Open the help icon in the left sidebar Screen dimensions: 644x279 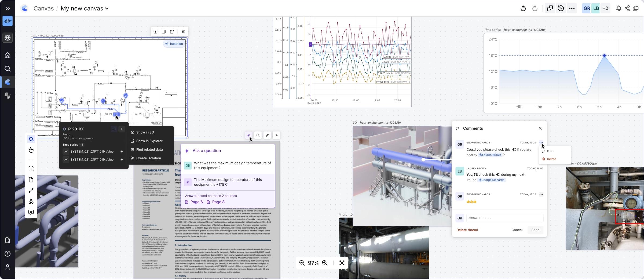(8, 254)
